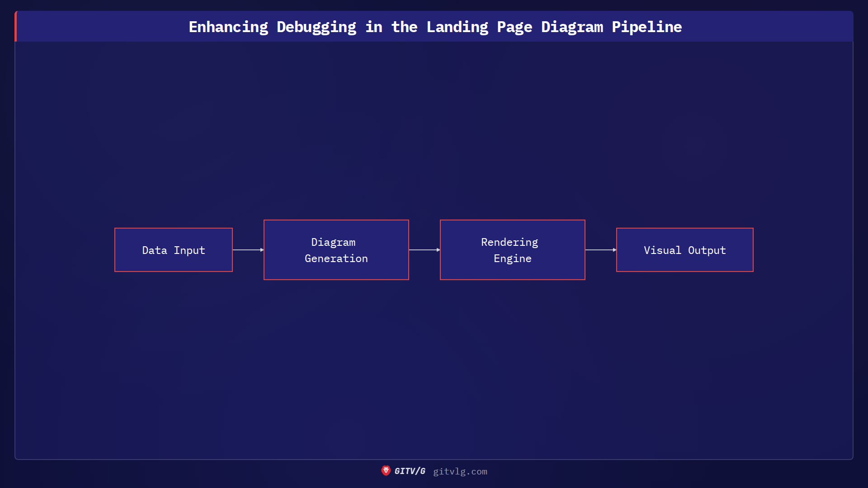Open the gitvlg.com website link
Screen dimensions: 868x488
(x=460, y=471)
